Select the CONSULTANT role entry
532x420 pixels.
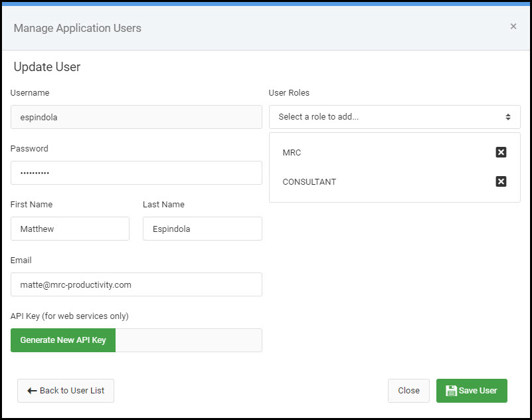coord(310,181)
